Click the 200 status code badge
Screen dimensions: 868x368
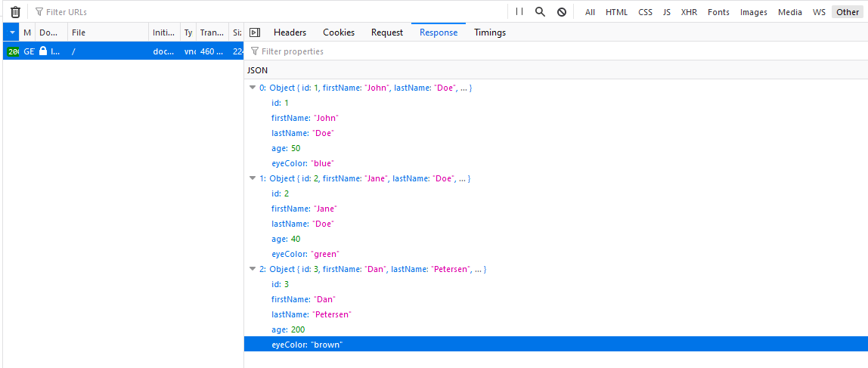click(x=13, y=51)
